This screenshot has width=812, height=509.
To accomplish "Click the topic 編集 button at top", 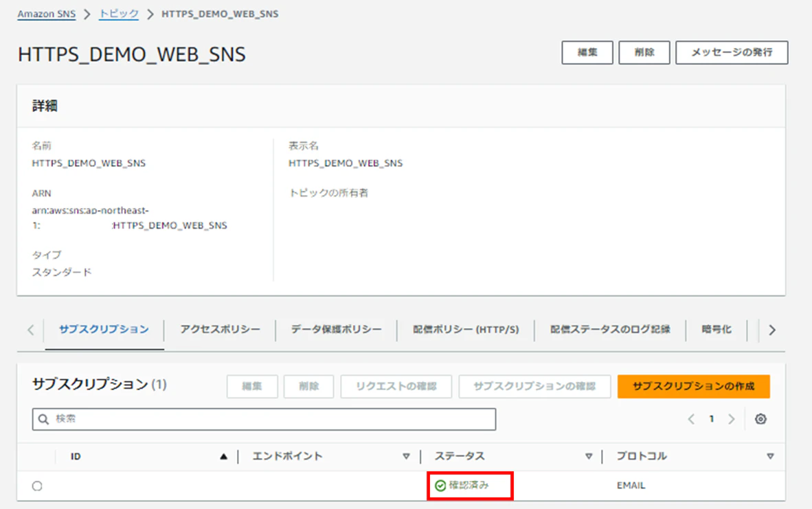I will [x=587, y=52].
